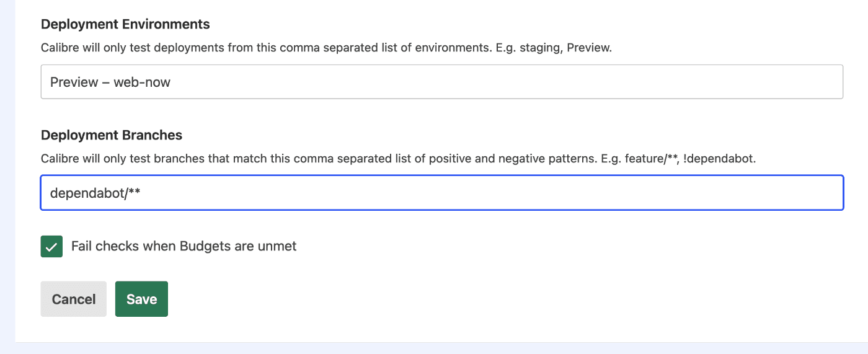Focus the Deployment Branches input field

(441, 193)
